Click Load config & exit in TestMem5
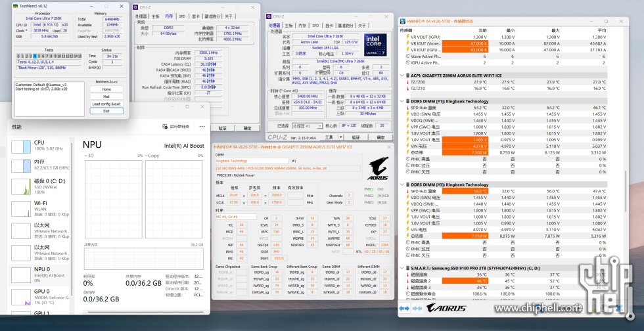Image resolution: width=644 pixels, height=331 pixels. (106, 104)
